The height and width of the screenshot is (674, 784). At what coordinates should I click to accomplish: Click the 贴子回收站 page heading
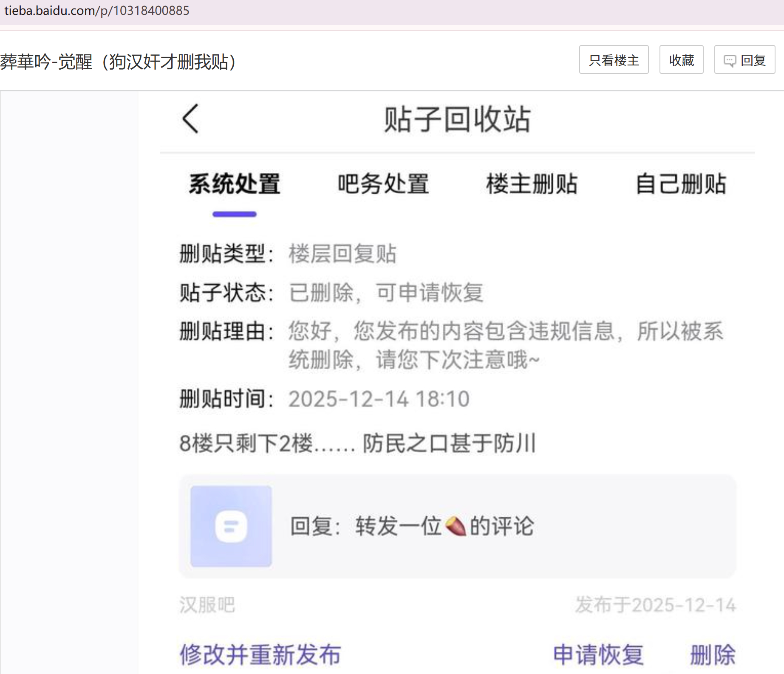[x=457, y=119]
